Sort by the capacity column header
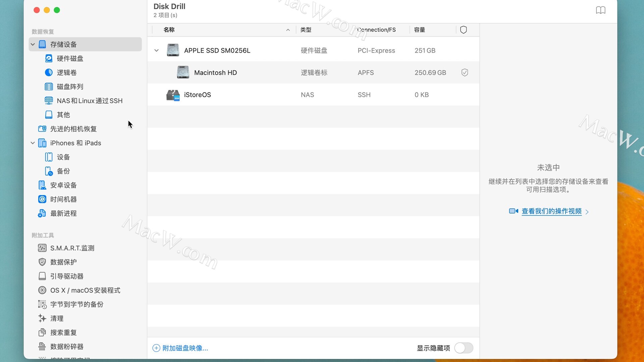This screenshot has height=362, width=644. (419, 30)
